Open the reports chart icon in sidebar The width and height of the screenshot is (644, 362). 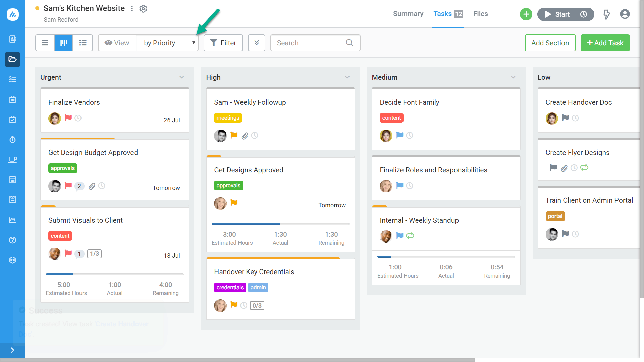12,220
